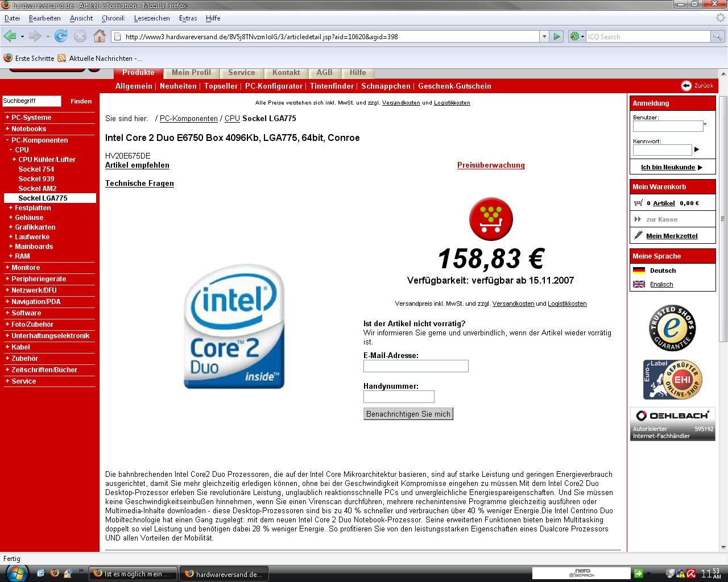Open the Technische Fragen link
This screenshot has height=582, width=728.
139,184
